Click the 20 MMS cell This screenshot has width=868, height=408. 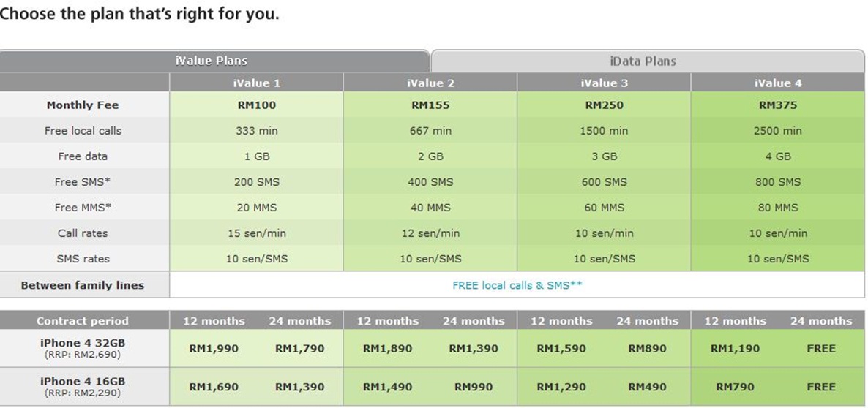[x=256, y=208]
